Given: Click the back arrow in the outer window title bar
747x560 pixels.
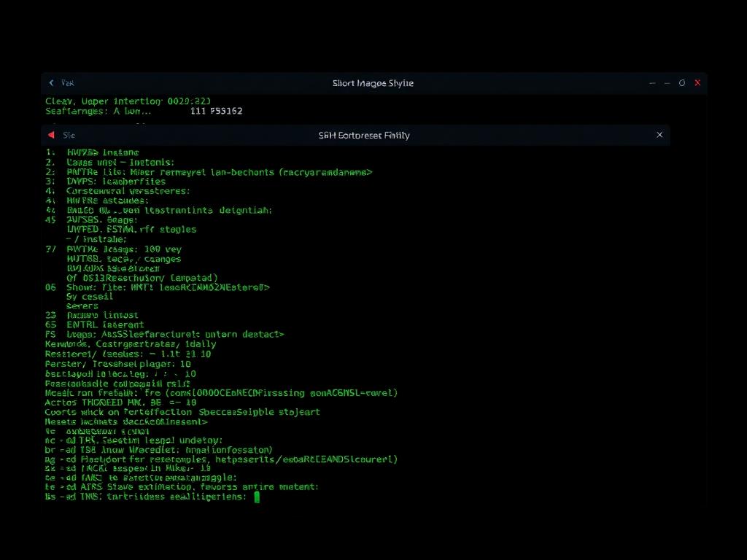Looking at the screenshot, I should click(x=52, y=83).
